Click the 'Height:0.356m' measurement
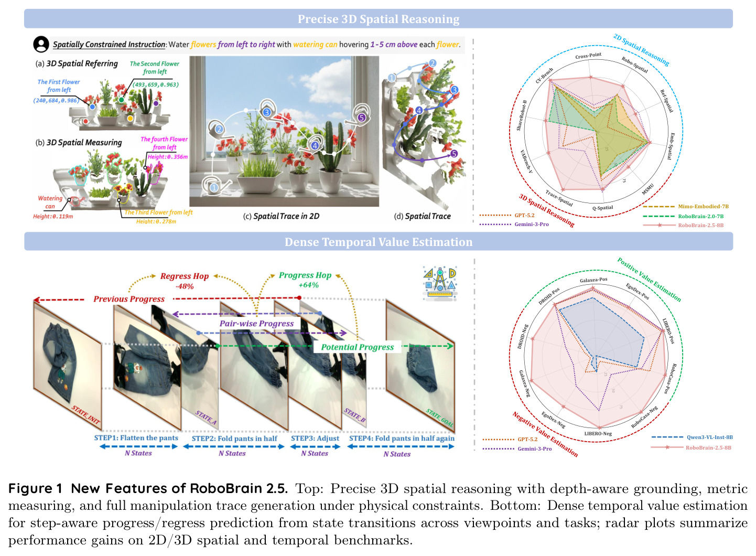The image size is (756, 556). pyautogui.click(x=168, y=157)
